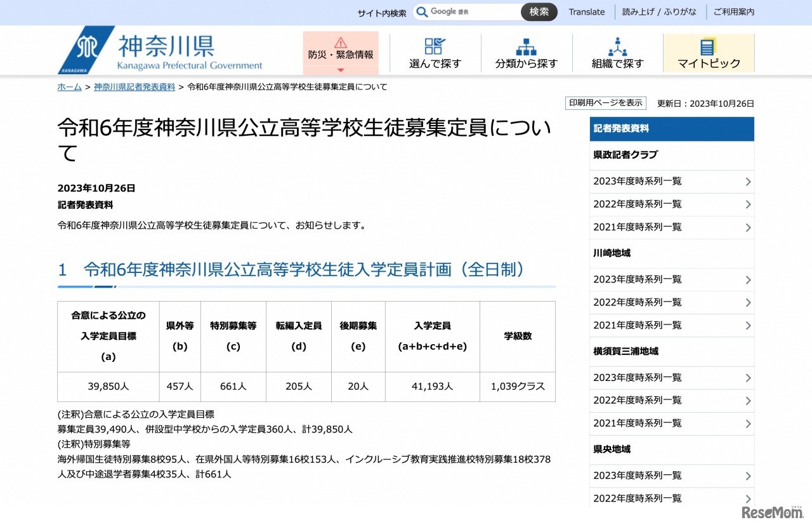Open the Translate link in the top bar

[586, 11]
